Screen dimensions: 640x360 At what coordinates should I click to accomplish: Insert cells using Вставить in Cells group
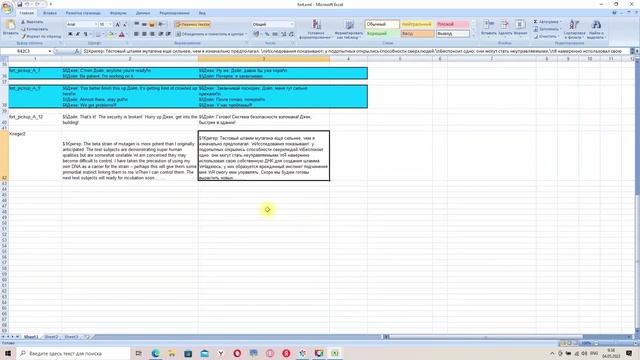click(488, 29)
